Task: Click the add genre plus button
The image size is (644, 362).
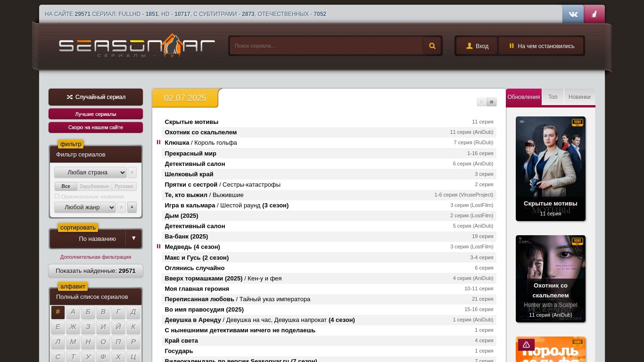Action: [132, 207]
